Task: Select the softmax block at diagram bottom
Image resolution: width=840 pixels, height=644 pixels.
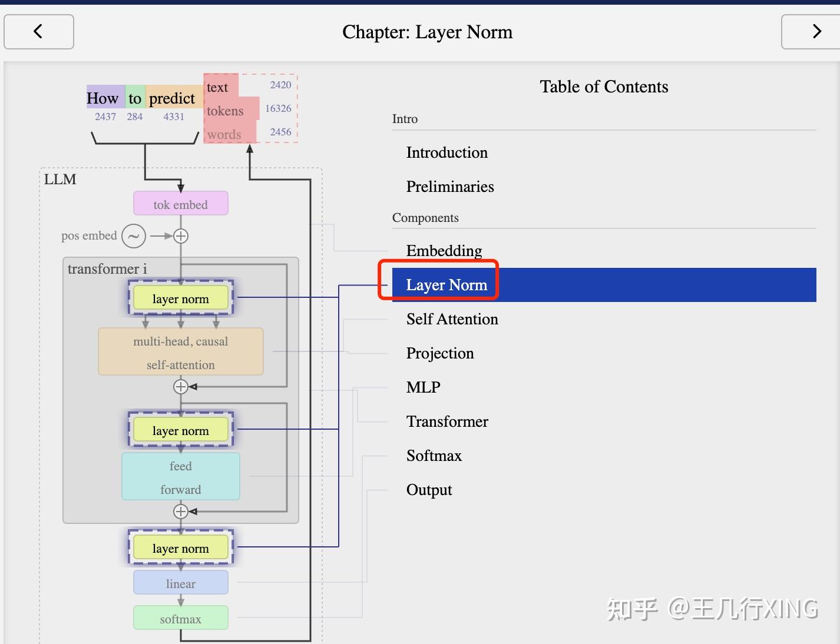Action: 180,618
